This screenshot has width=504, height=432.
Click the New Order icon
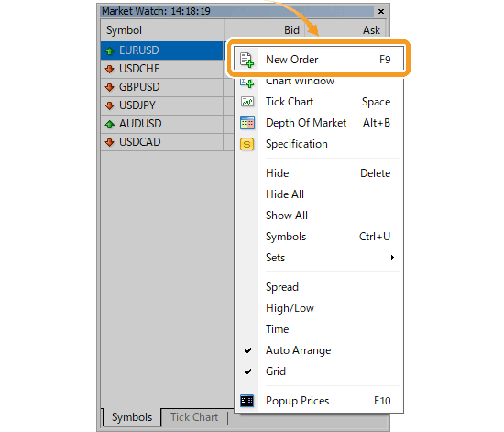point(247,59)
